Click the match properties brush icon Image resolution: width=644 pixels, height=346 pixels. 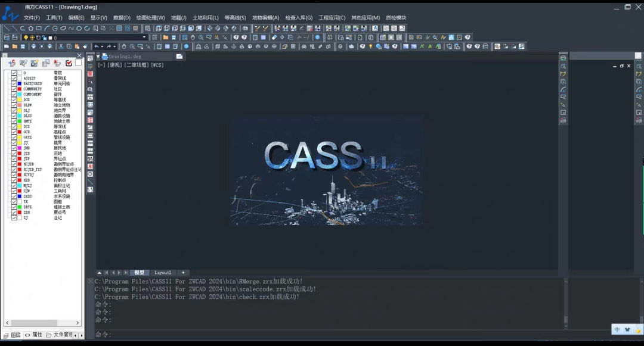pos(85,46)
